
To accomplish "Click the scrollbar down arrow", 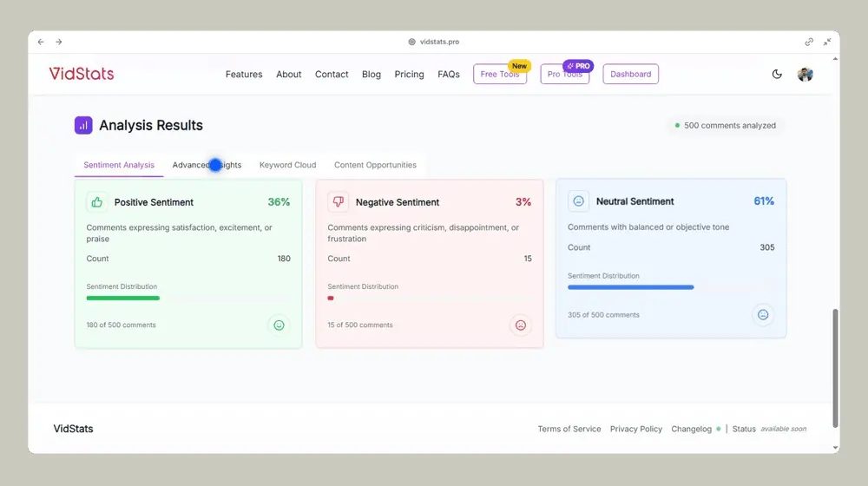I will [x=835, y=448].
